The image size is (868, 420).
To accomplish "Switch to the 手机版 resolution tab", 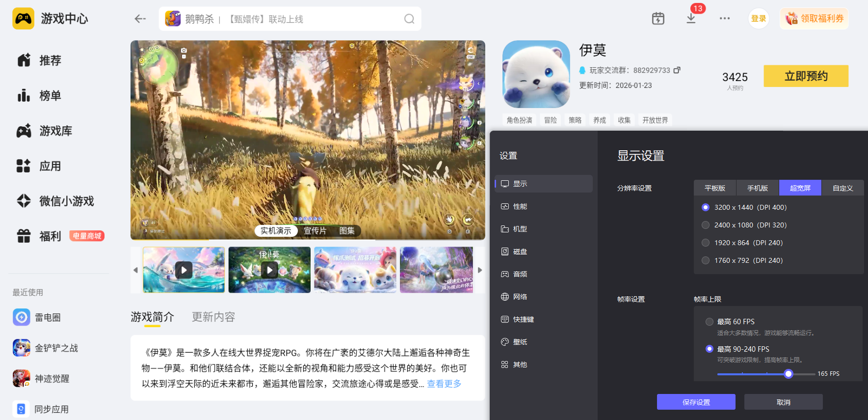I will click(758, 188).
